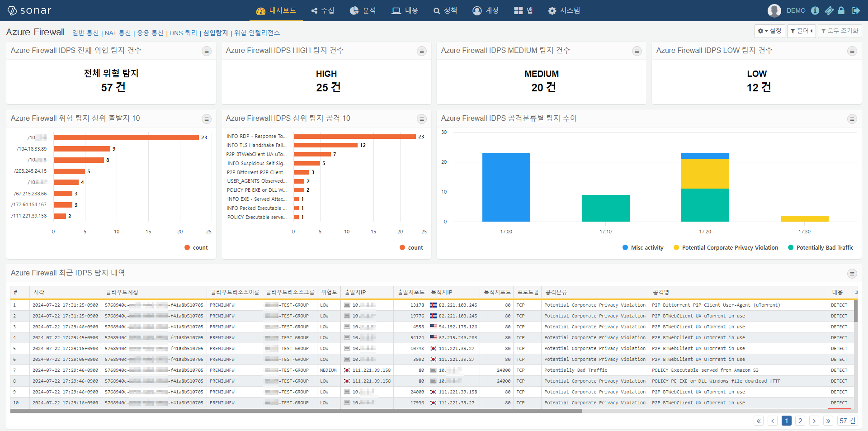Sort table by 프로토콜 column header

(x=528, y=292)
